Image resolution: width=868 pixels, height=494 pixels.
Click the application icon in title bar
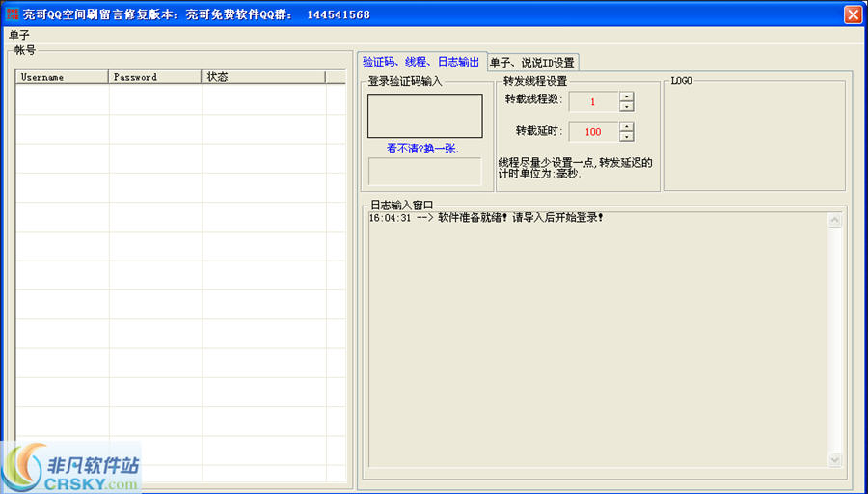12,14
